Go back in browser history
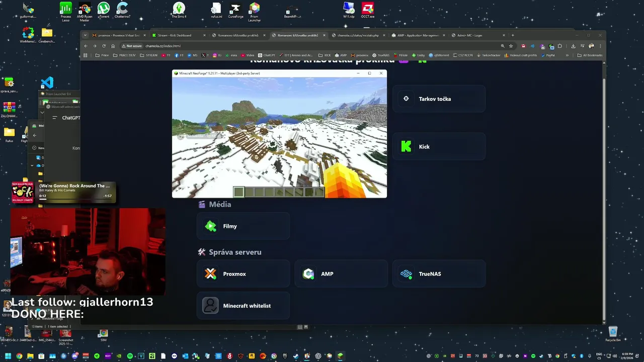This screenshot has width=644, height=362. coord(86,46)
